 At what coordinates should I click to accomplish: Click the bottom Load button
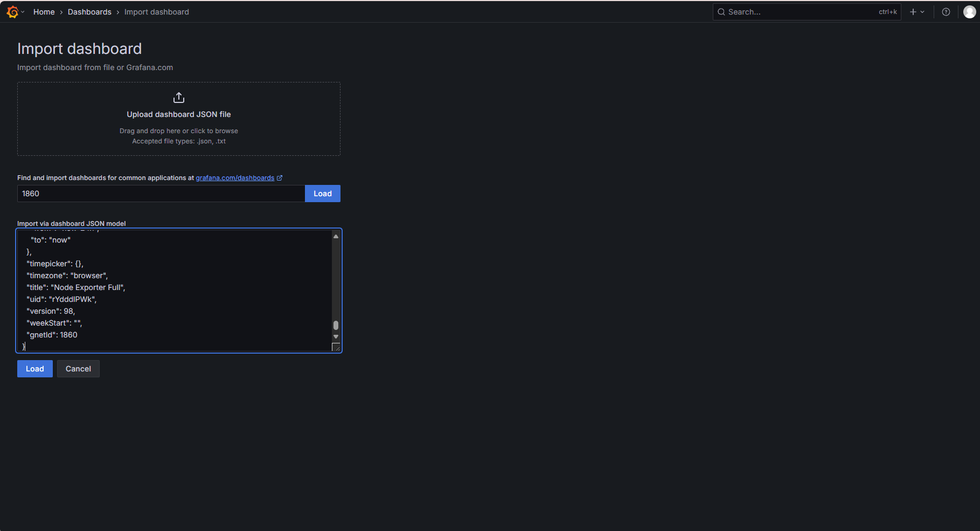pyautogui.click(x=35, y=369)
